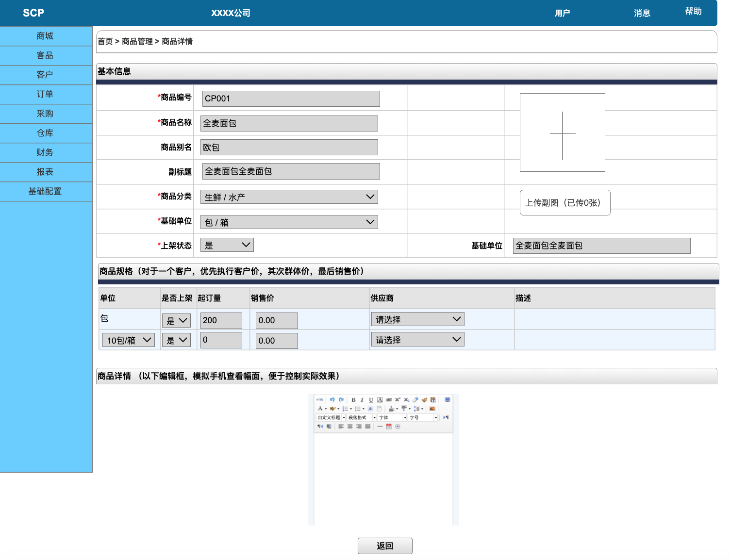This screenshot has height=560, width=730.
Task: Open 基础单位 dropdown 包 / 箱
Action: click(289, 222)
